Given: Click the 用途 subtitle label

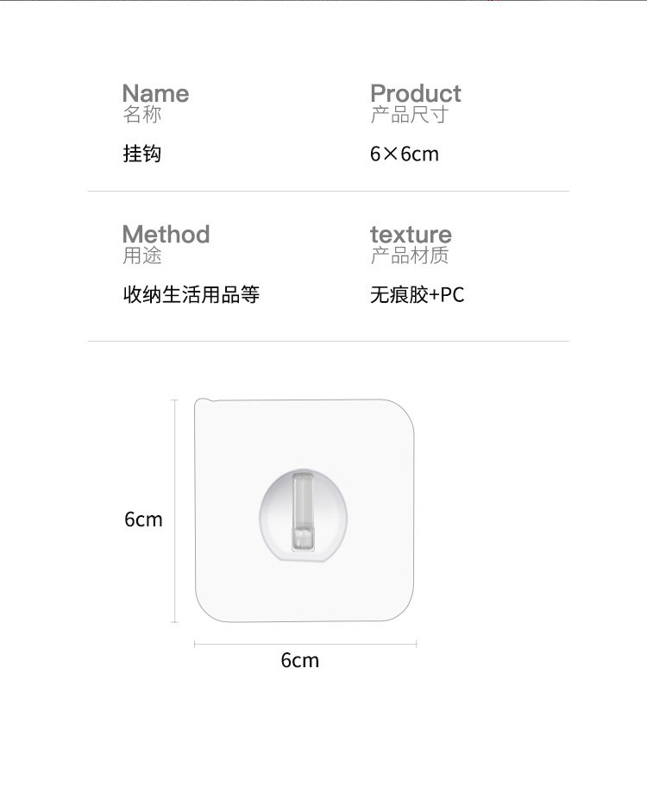Looking at the screenshot, I should pyautogui.click(x=142, y=255).
